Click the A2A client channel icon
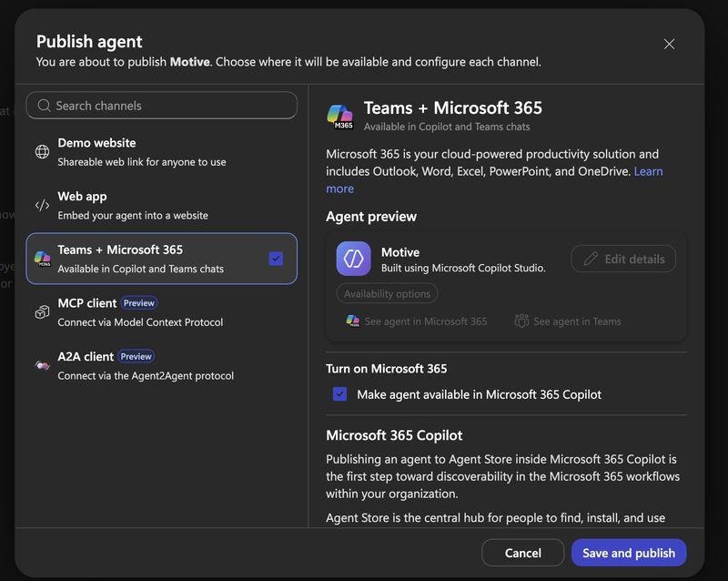Screen dimensions: 728x581 pyautogui.click(x=42, y=365)
